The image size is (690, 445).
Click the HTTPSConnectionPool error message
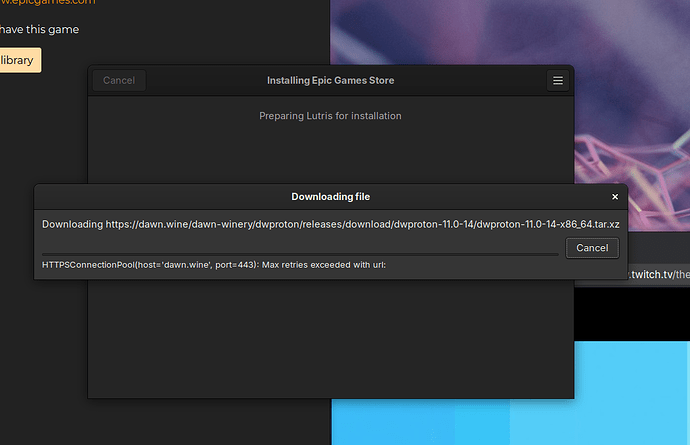(x=214, y=265)
